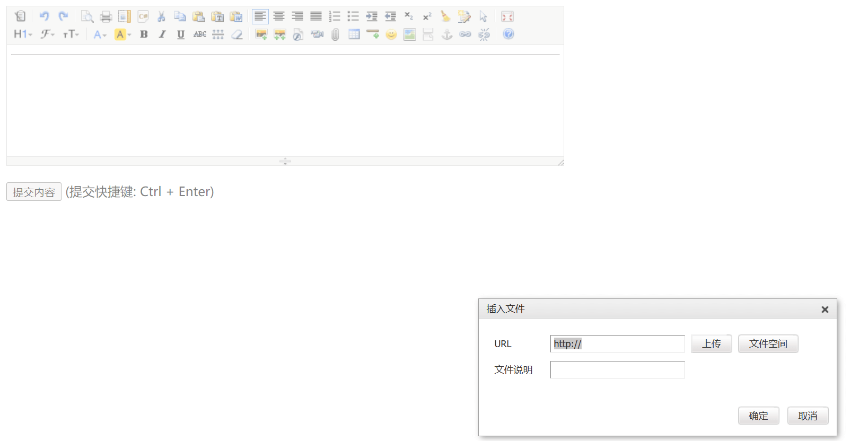
Task: Redo the last undone edit
Action: pyautogui.click(x=63, y=16)
